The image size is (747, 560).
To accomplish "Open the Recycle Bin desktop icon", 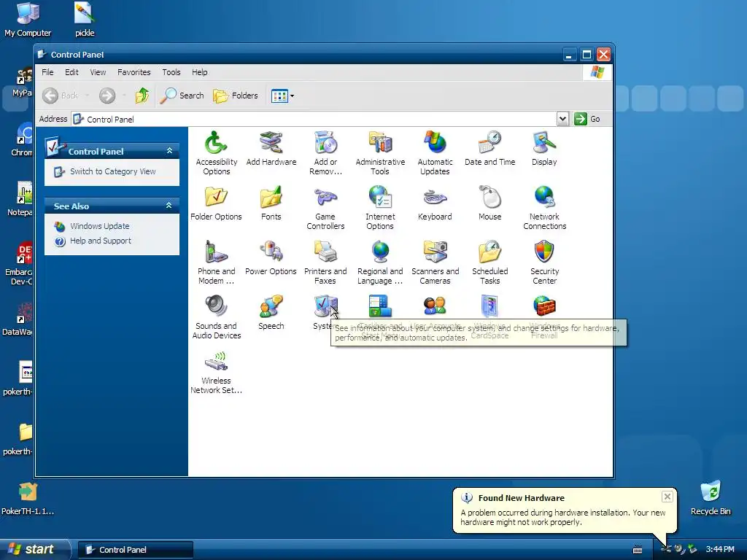I will pyautogui.click(x=711, y=497).
